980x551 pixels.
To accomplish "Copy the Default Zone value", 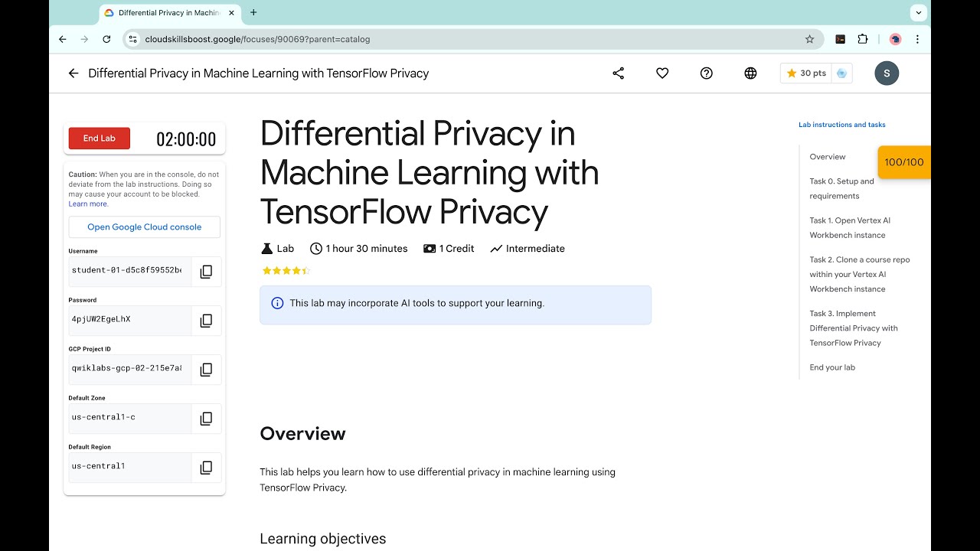I will (206, 419).
